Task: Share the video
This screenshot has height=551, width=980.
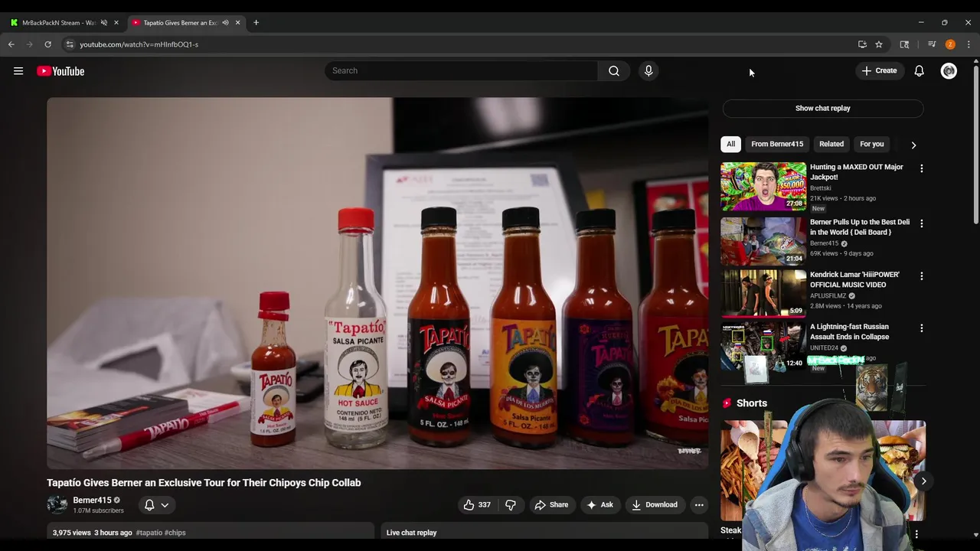Action: pos(551,505)
